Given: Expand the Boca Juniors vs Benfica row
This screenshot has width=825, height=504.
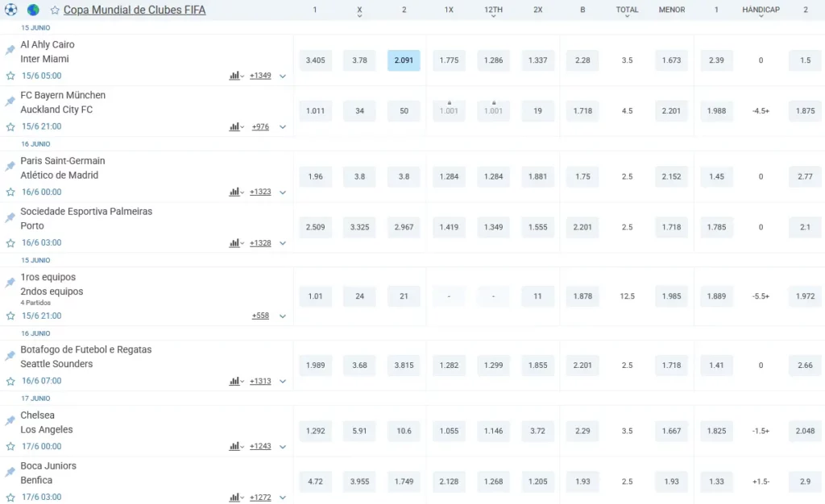Looking at the screenshot, I should tap(283, 498).
